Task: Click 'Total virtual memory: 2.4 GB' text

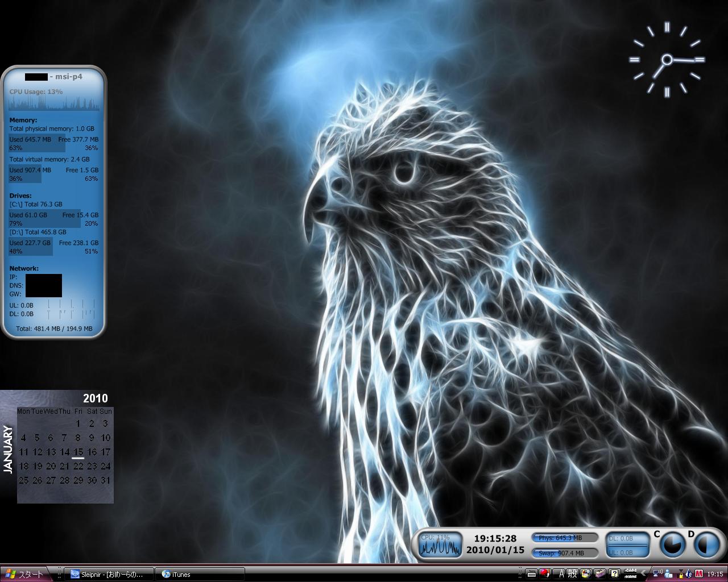Action: [49, 159]
